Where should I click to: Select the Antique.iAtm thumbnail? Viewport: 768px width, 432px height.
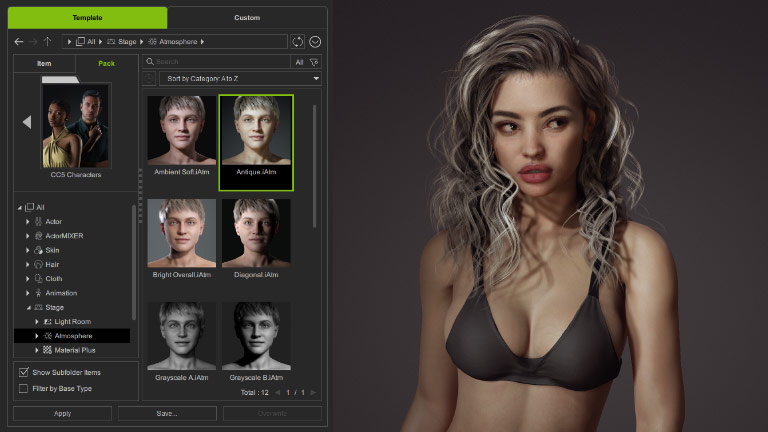point(256,130)
